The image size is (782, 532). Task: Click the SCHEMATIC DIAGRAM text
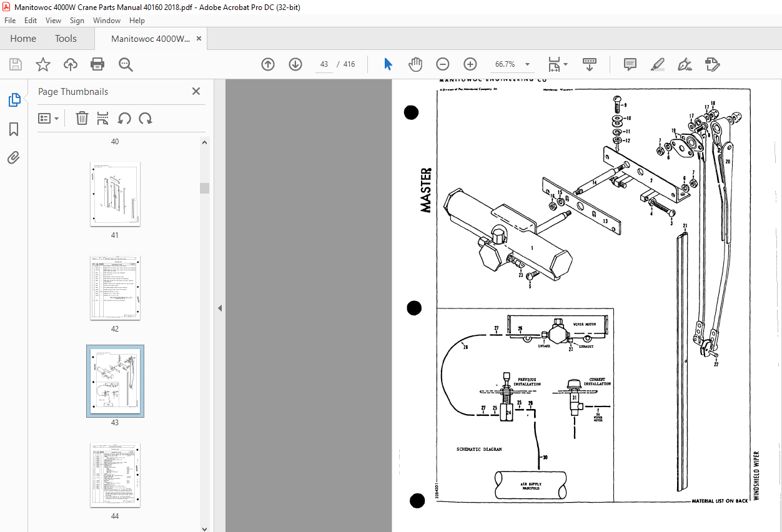pyautogui.click(x=479, y=449)
